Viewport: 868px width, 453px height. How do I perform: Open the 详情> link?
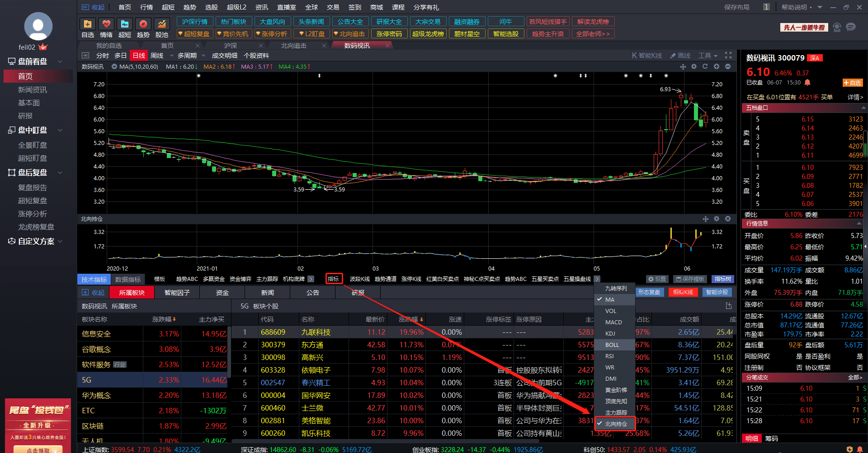[855, 97]
